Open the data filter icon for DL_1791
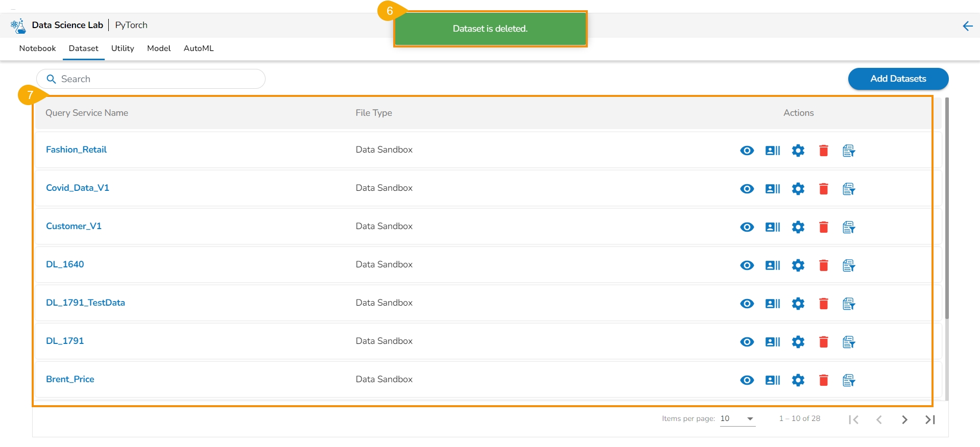The width and height of the screenshot is (980, 447). point(849,342)
